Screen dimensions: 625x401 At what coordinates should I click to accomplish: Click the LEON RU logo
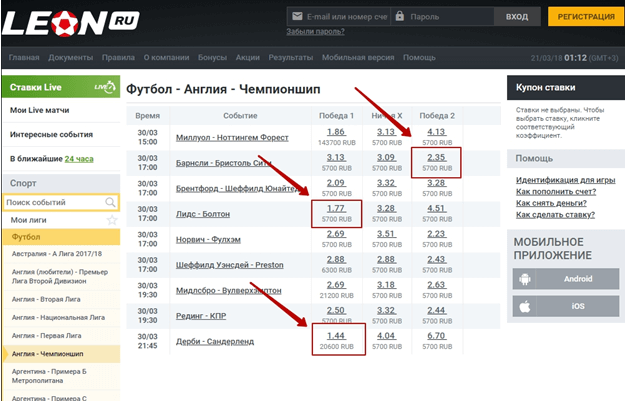point(71,23)
